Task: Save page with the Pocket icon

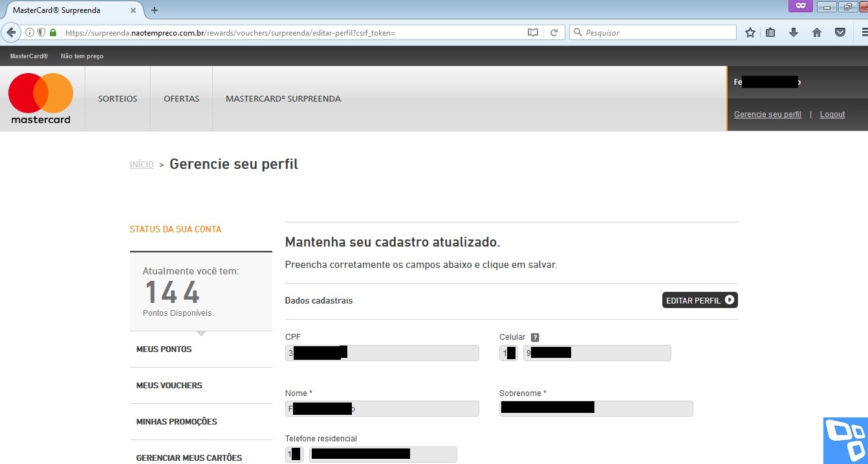Action: (x=840, y=32)
